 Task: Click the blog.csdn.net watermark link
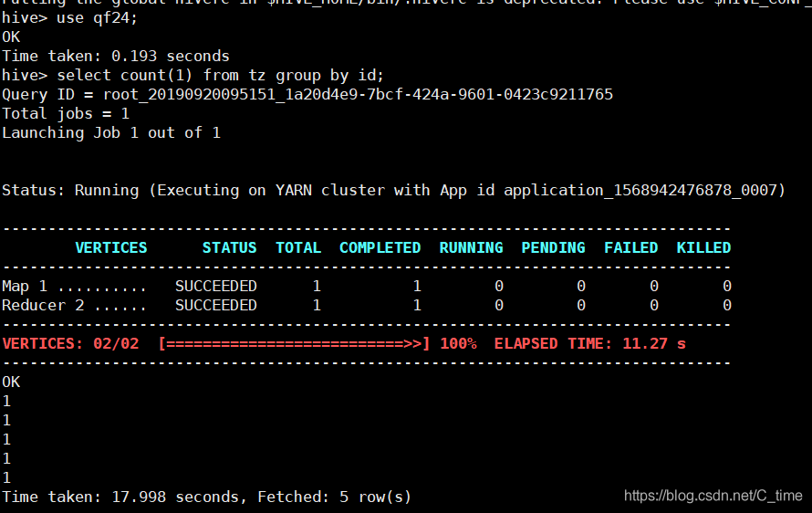713,496
